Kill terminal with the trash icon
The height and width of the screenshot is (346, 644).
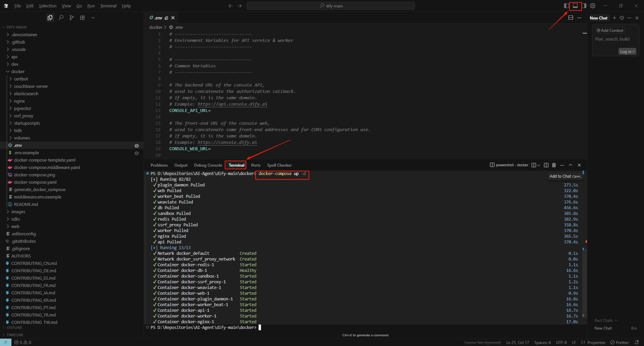(554, 165)
